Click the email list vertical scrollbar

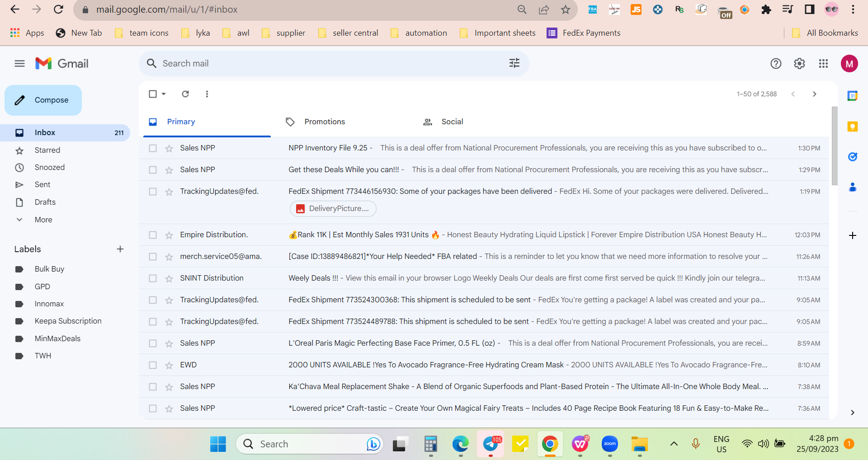point(835,146)
